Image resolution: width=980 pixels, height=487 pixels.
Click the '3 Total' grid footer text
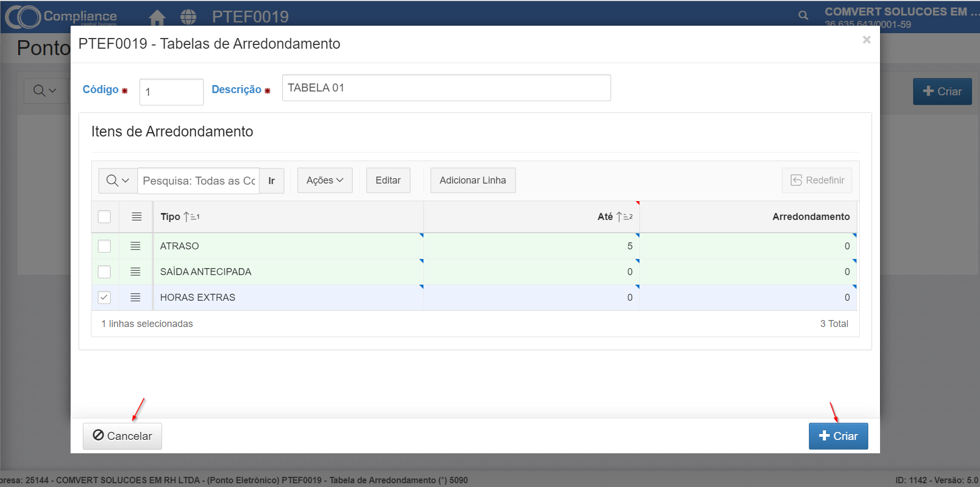834,324
